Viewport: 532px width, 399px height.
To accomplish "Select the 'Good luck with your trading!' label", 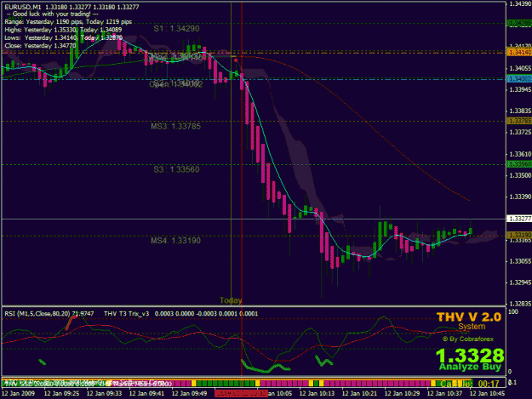I will pos(52,14).
